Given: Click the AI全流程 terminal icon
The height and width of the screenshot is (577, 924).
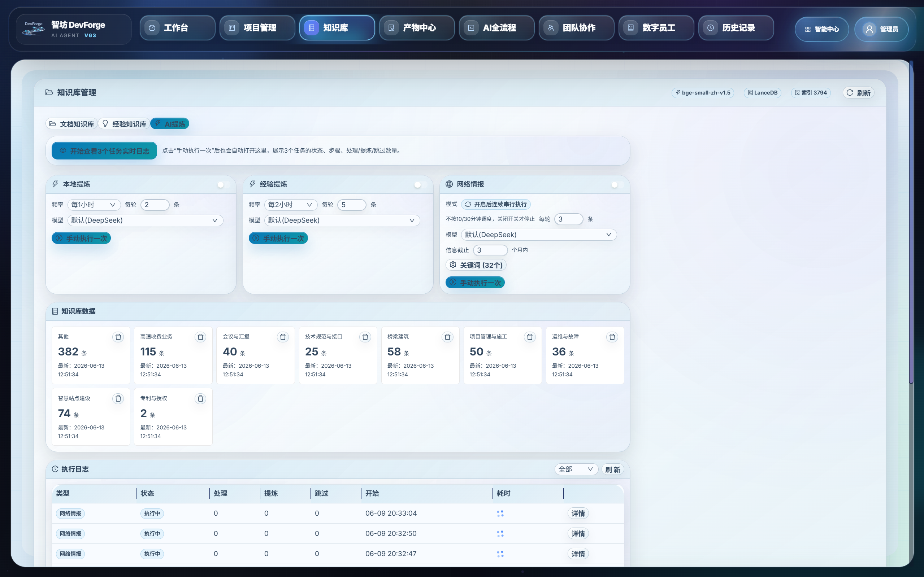Looking at the screenshot, I should (x=471, y=28).
